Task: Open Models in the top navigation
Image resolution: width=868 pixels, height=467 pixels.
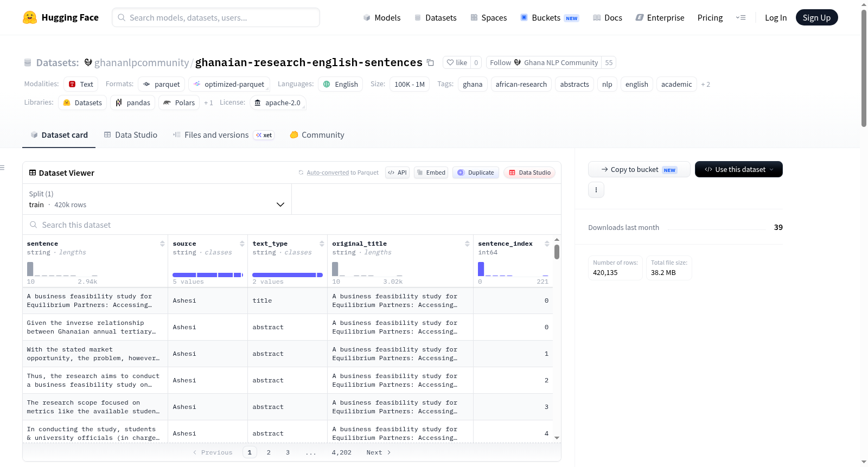Action: click(x=382, y=17)
